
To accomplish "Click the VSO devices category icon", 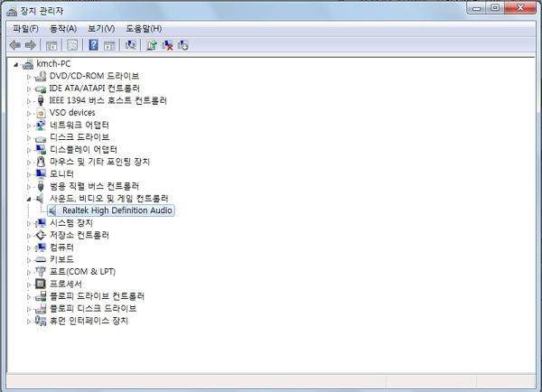I will (x=41, y=113).
